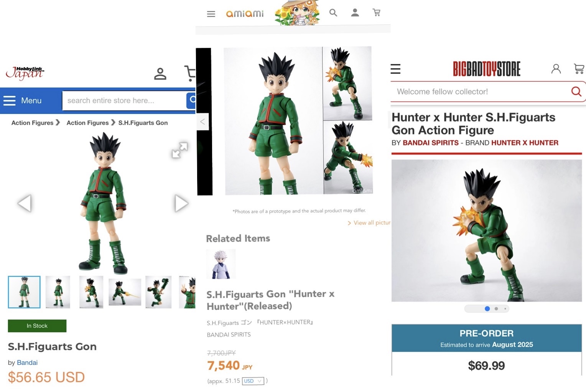Open AmiAmi user account icon
This screenshot has width=586, height=392.
[355, 13]
